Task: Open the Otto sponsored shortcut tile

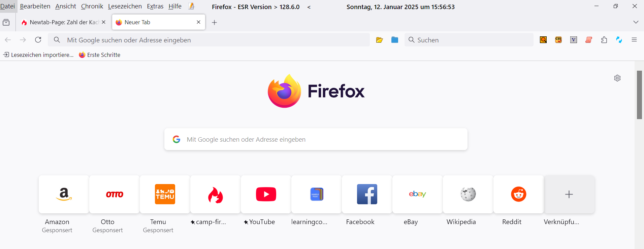Action: pyautogui.click(x=115, y=194)
